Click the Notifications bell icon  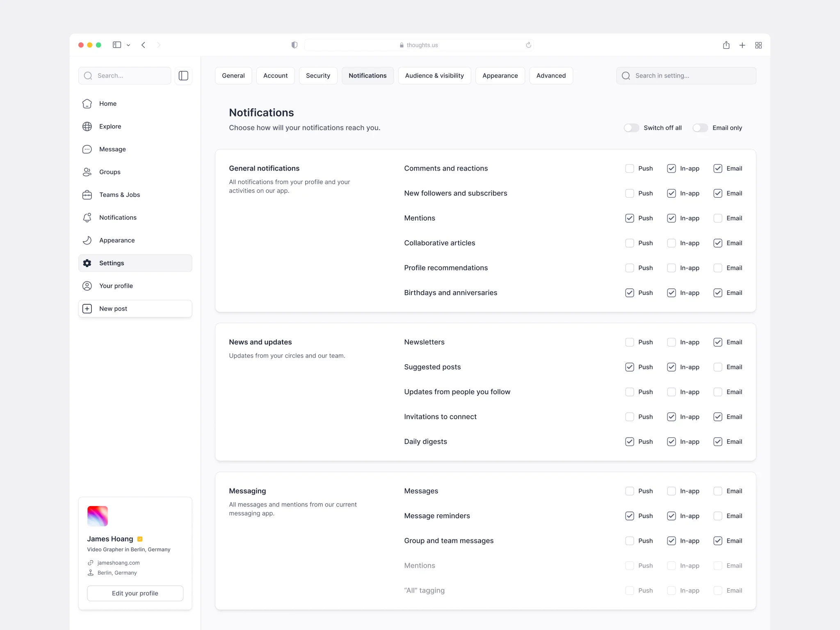coord(87,217)
